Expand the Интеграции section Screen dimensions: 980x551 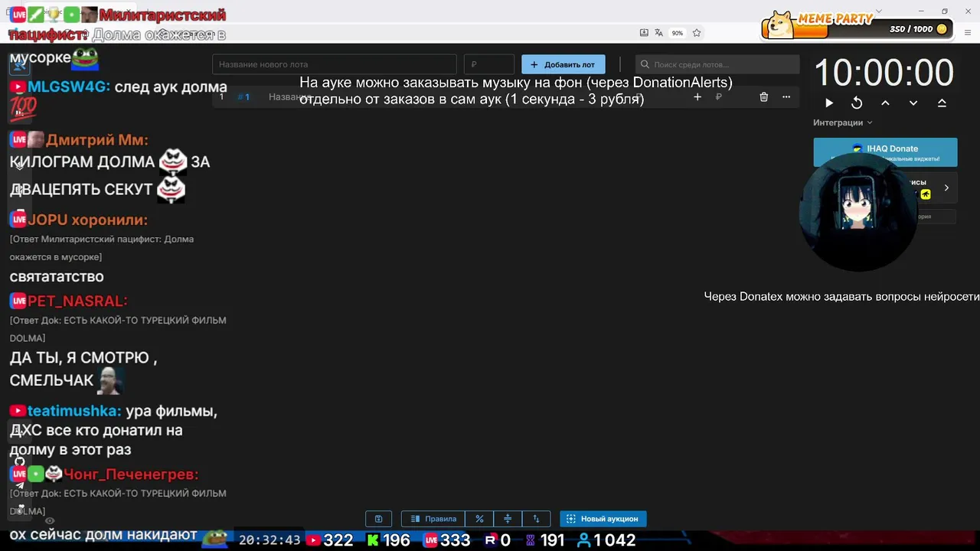pos(842,122)
